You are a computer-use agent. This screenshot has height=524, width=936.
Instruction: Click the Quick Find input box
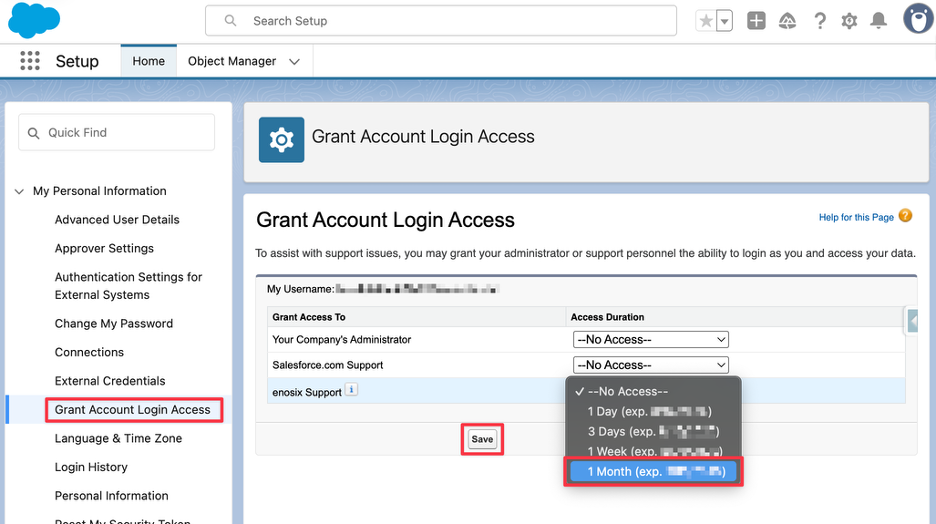(116, 132)
